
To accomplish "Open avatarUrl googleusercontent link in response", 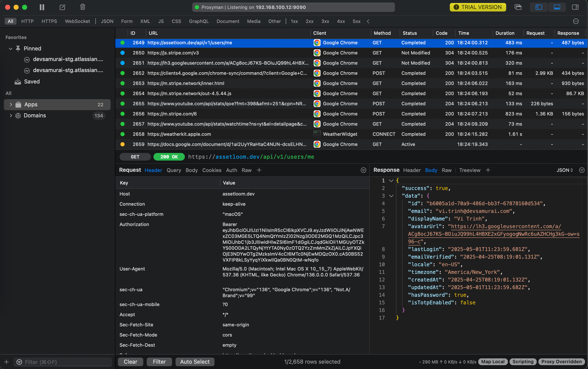I will pyautogui.click(x=493, y=234).
